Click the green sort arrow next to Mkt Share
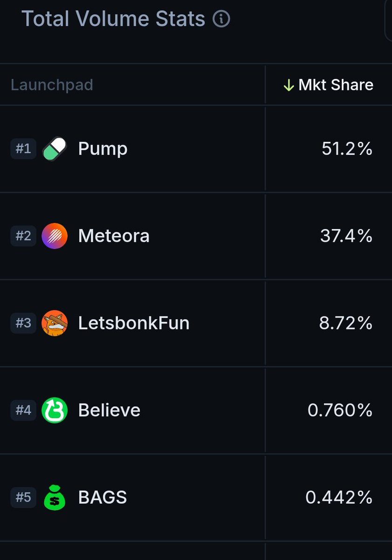This screenshot has height=560, width=392. click(289, 85)
